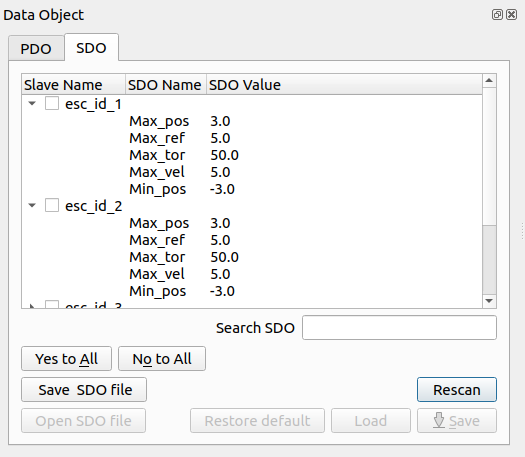Click the Open SDO file button
Viewport: 525px width, 457px height.
[83, 421]
